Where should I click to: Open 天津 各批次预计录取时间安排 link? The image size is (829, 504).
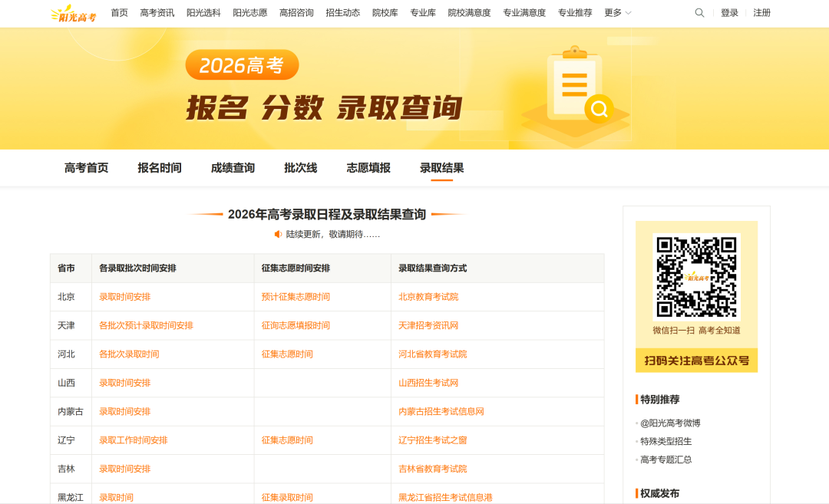click(147, 325)
